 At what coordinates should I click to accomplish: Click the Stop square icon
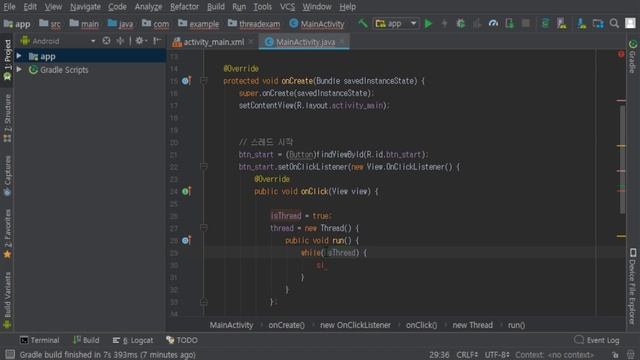click(x=526, y=24)
